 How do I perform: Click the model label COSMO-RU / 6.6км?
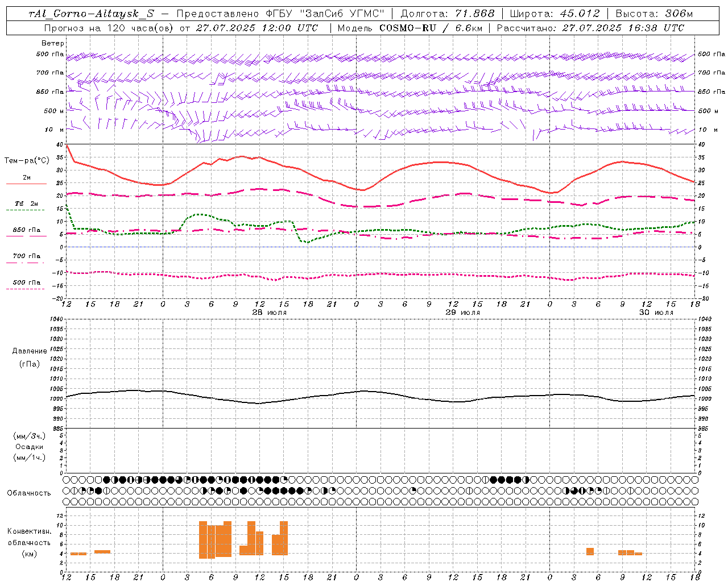click(431, 28)
